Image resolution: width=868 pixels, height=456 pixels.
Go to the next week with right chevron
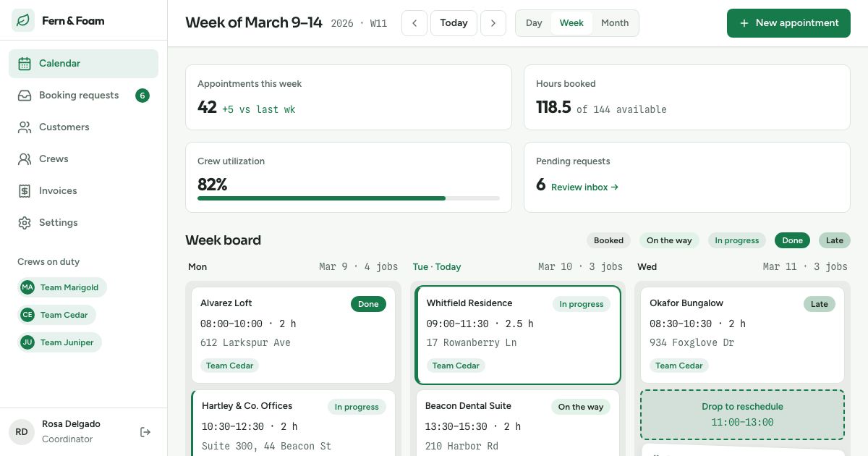pos(493,23)
